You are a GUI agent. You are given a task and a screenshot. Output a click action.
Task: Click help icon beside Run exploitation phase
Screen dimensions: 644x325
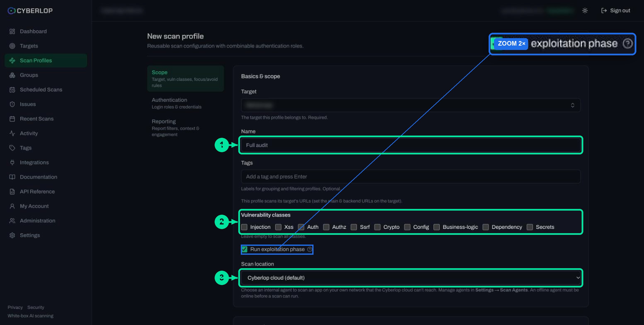(x=310, y=249)
